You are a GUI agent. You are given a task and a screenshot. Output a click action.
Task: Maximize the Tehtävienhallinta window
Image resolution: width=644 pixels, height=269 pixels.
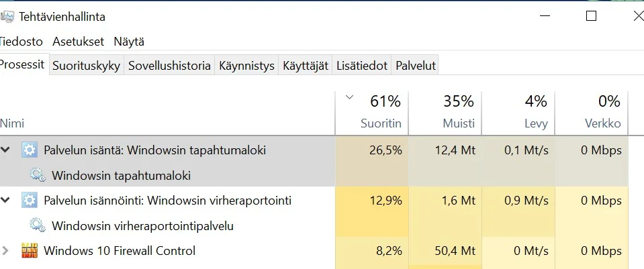pos(591,16)
